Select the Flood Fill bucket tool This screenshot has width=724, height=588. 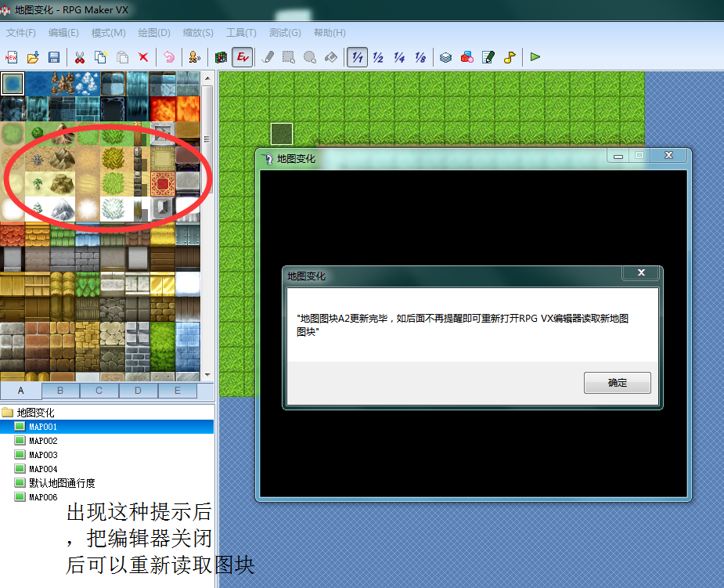pyautogui.click(x=330, y=57)
